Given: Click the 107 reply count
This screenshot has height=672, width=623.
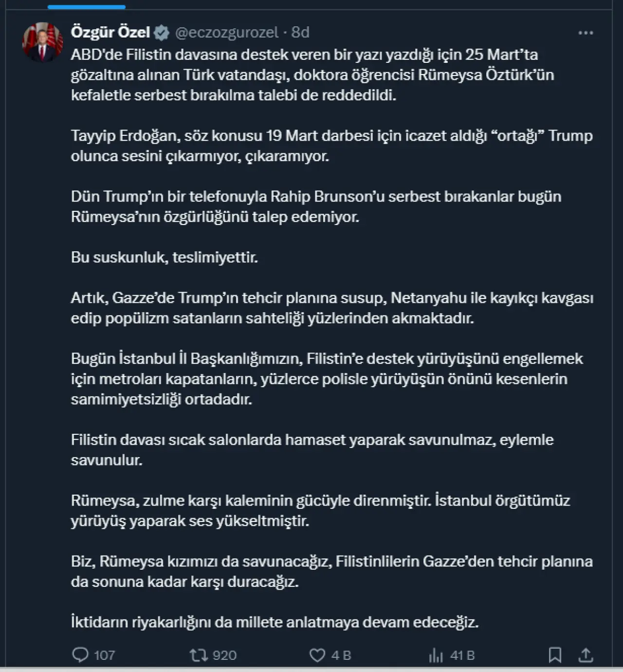Looking at the screenshot, I should click(104, 655).
